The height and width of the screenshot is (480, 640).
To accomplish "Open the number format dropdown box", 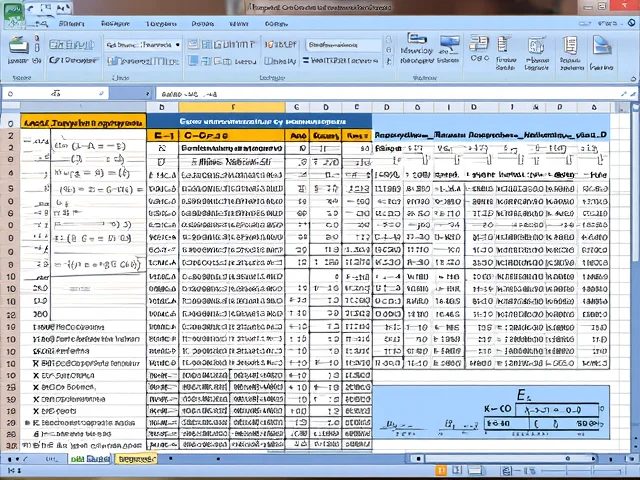I will (343, 44).
